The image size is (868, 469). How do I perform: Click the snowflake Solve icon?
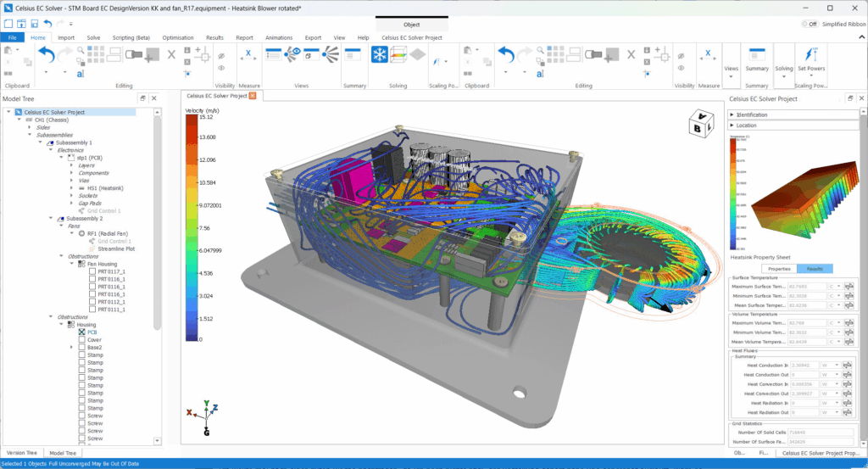click(379, 54)
